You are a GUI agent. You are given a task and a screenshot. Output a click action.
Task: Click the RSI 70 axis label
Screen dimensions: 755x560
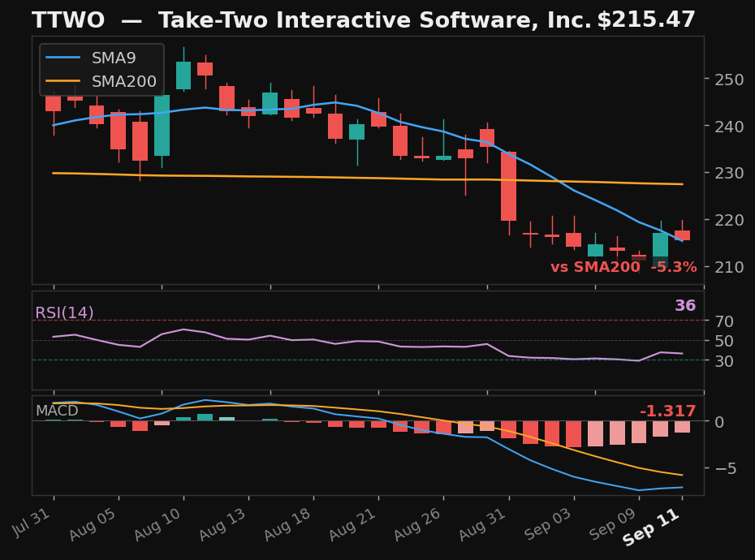724,321
